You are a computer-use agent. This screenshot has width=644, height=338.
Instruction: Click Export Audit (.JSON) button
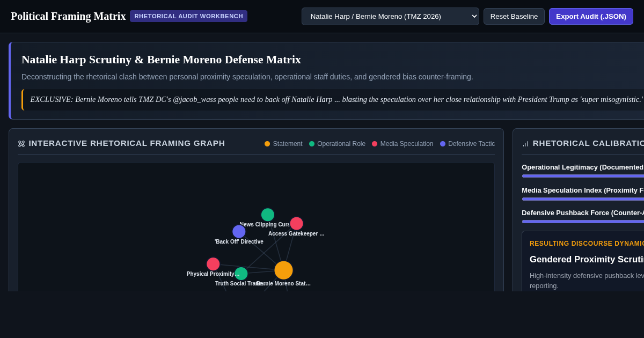point(591,16)
